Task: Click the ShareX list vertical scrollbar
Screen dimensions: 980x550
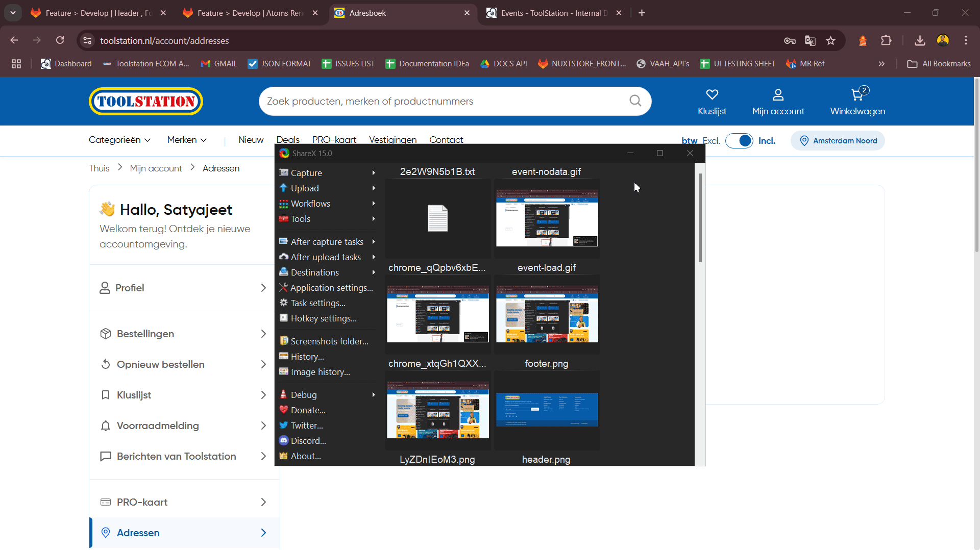Action: coord(700,218)
